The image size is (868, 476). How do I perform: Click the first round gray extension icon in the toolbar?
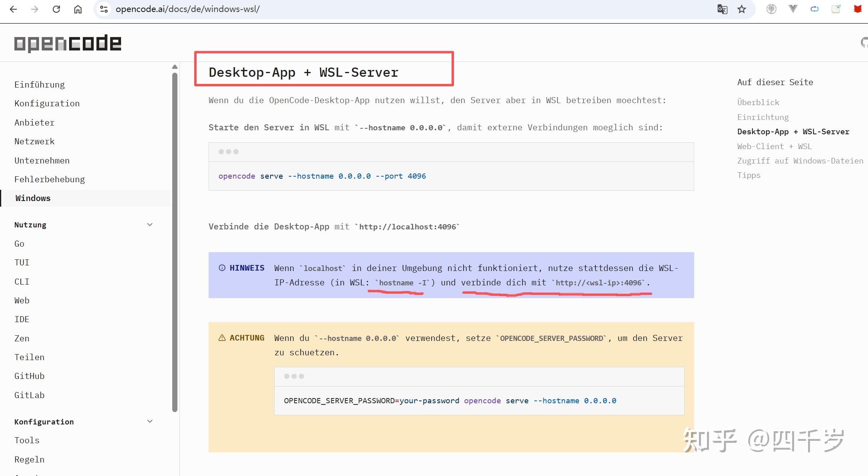771,9
